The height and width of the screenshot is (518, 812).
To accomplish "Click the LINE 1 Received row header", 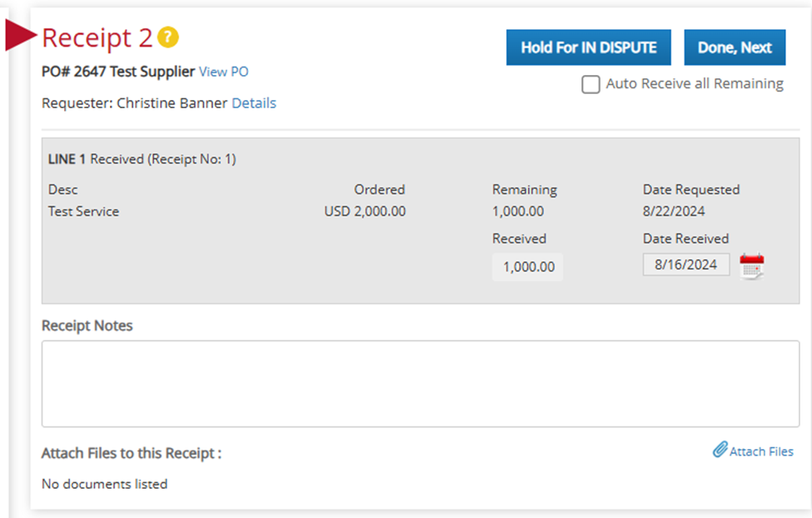I will click(142, 159).
